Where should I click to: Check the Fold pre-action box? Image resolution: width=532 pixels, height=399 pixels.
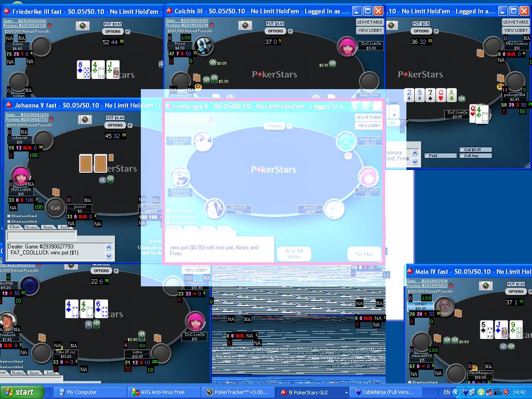(427, 156)
